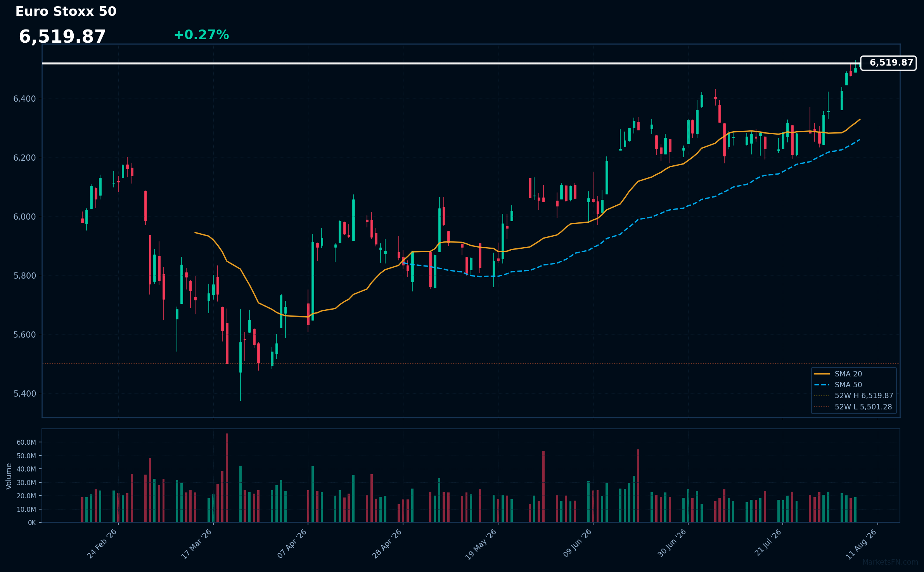Image resolution: width=924 pixels, height=572 pixels.
Task: Click the green +0.27% change value
Action: click(201, 35)
